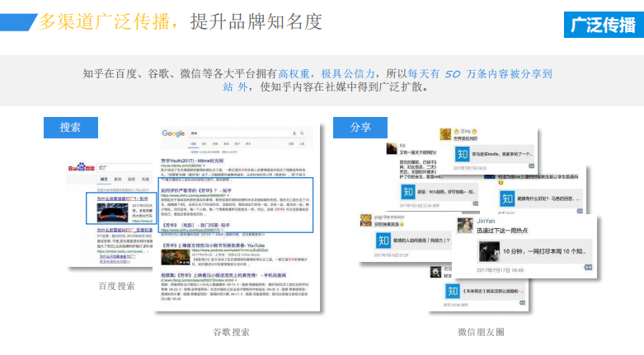644x355 pixels.
Task: Click the 搜索 section label
Action: coord(71,127)
